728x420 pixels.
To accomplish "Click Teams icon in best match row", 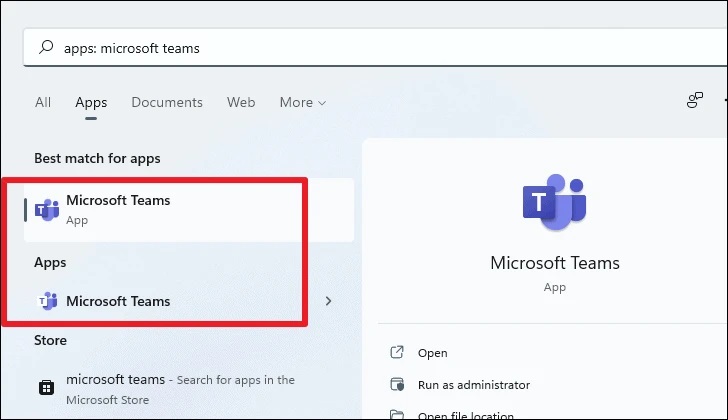I will coord(47,210).
